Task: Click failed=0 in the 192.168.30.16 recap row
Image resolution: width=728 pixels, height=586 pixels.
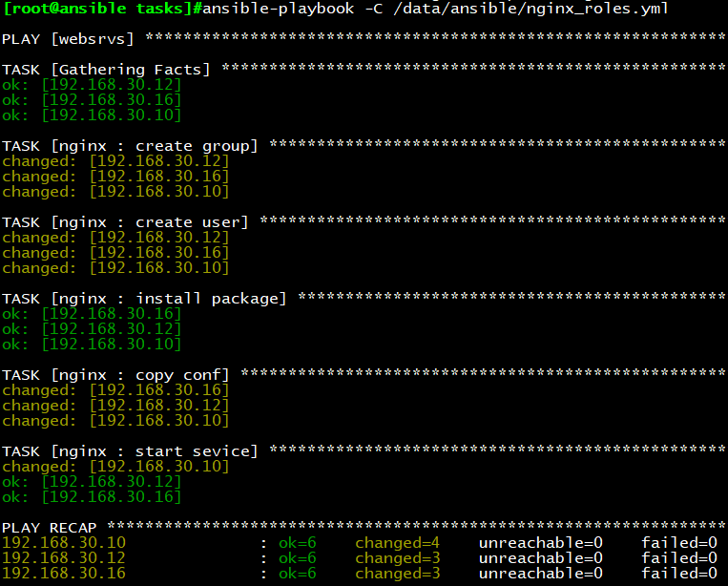Action: pos(679,574)
